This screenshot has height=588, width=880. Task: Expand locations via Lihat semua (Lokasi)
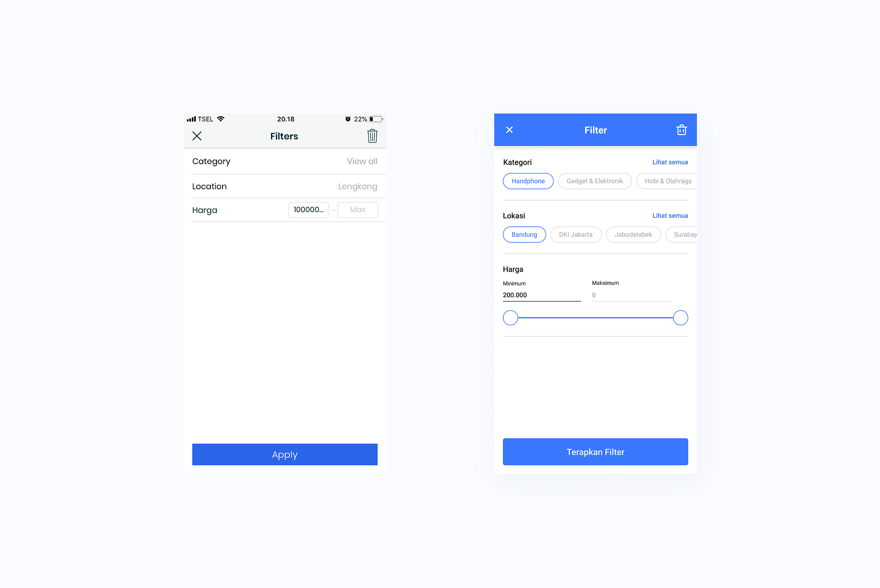point(670,215)
